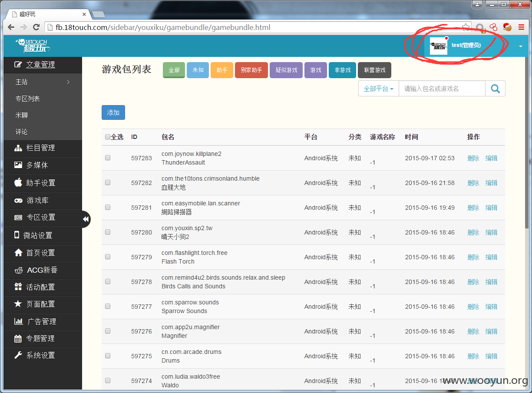Click the 专区设置 icon
Viewport: 532px width, 393px height.
[x=18, y=217]
